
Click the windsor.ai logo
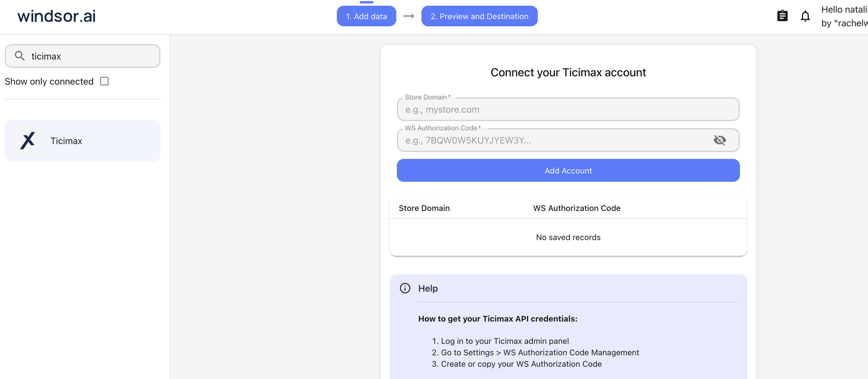point(57,16)
